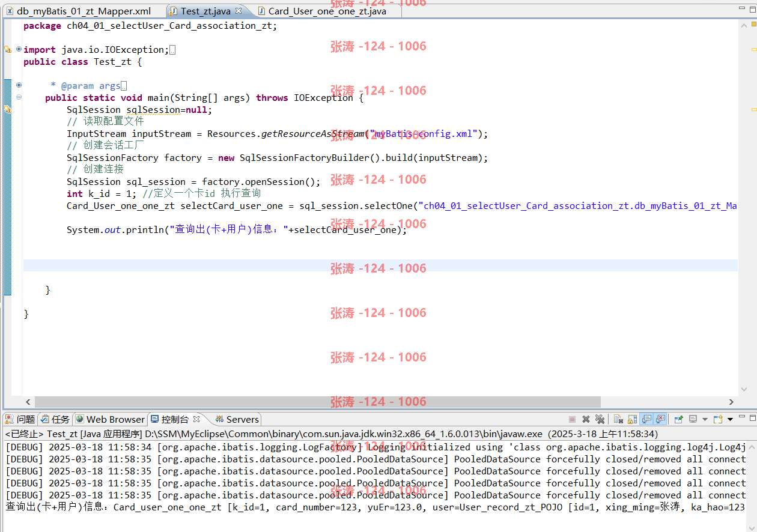Screen dimensions: 757x532
Task: Toggle console scroll lock
Action: 633,419
